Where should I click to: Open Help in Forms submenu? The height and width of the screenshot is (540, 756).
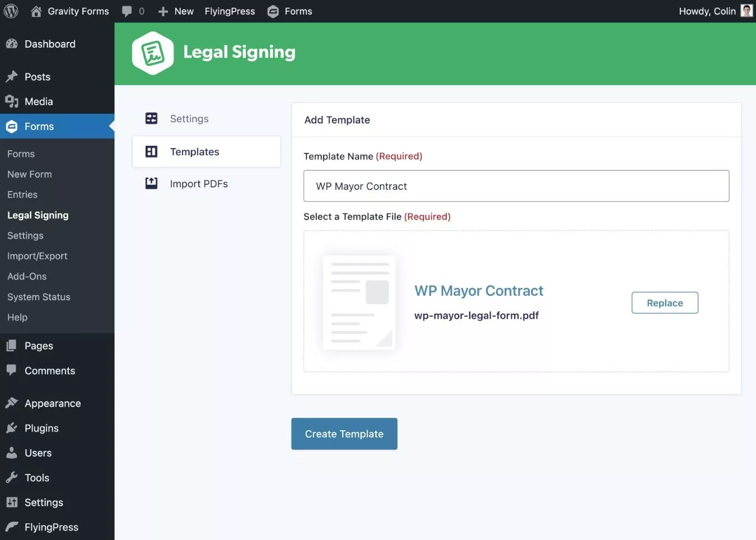[17, 317]
